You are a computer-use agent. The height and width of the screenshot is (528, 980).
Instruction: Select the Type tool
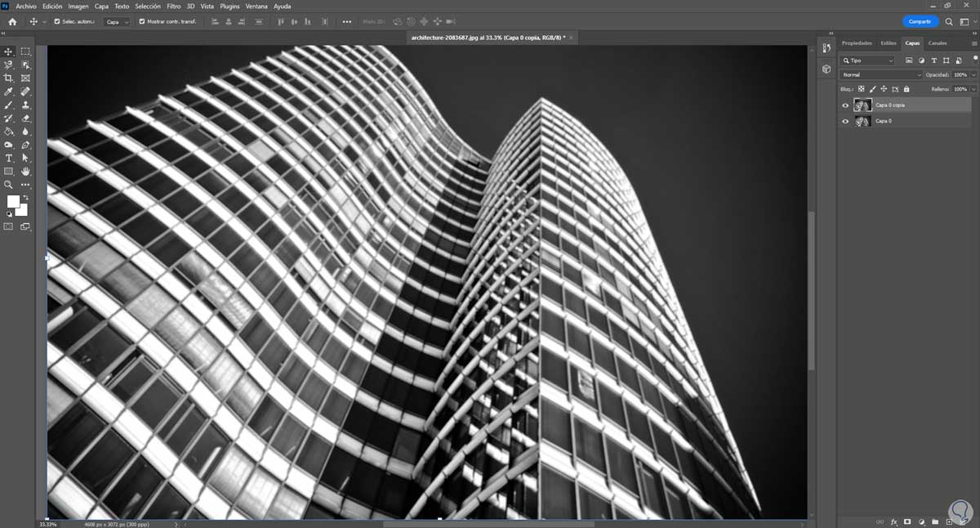point(9,158)
